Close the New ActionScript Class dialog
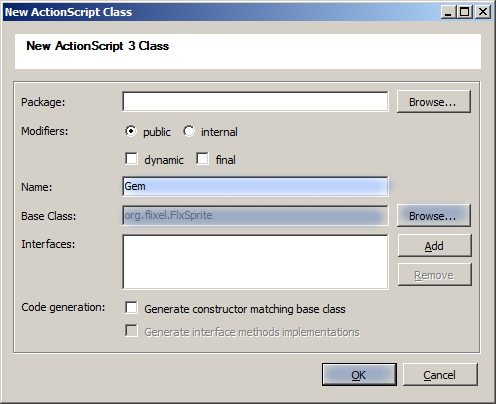This screenshot has width=496, height=404. [x=483, y=12]
